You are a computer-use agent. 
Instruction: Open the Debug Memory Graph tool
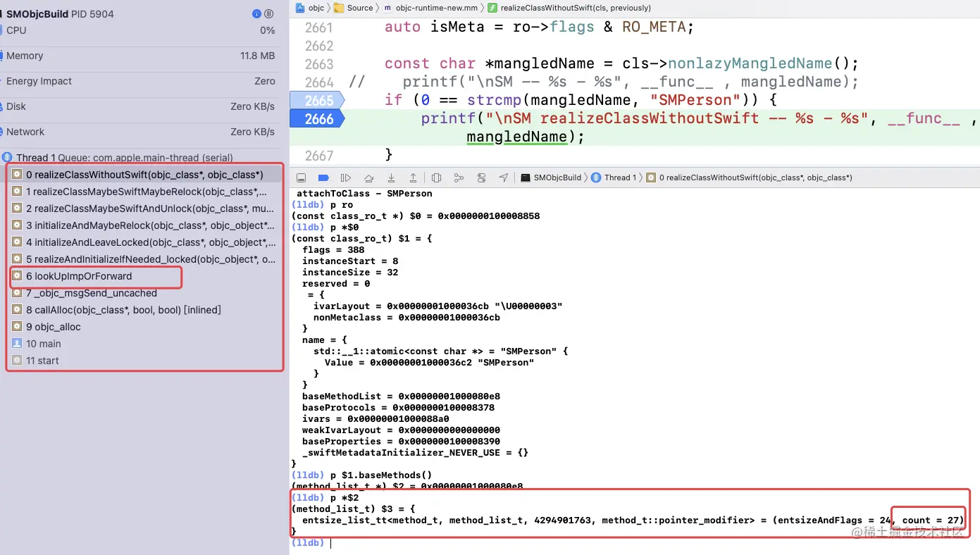click(459, 177)
